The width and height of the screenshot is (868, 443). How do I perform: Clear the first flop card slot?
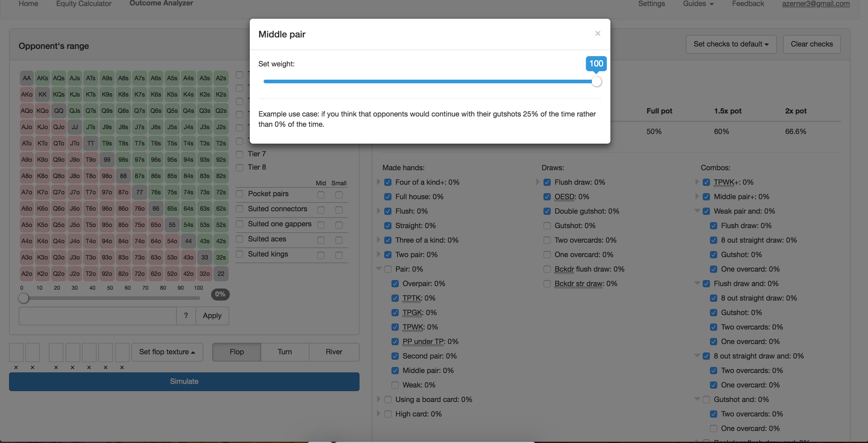tap(56, 368)
